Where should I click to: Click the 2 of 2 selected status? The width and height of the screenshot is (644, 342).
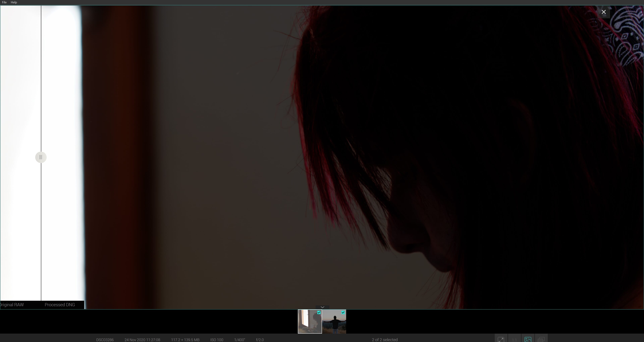[x=385, y=340]
